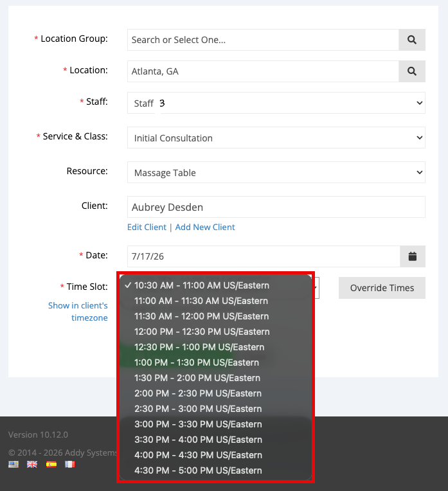Choose the 2:30 PM - 3:00 PM slot
This screenshot has height=491, width=448.
(215, 409)
